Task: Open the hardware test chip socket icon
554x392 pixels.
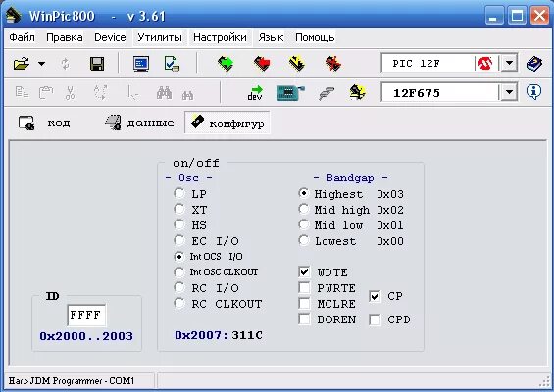Action: 290,93
